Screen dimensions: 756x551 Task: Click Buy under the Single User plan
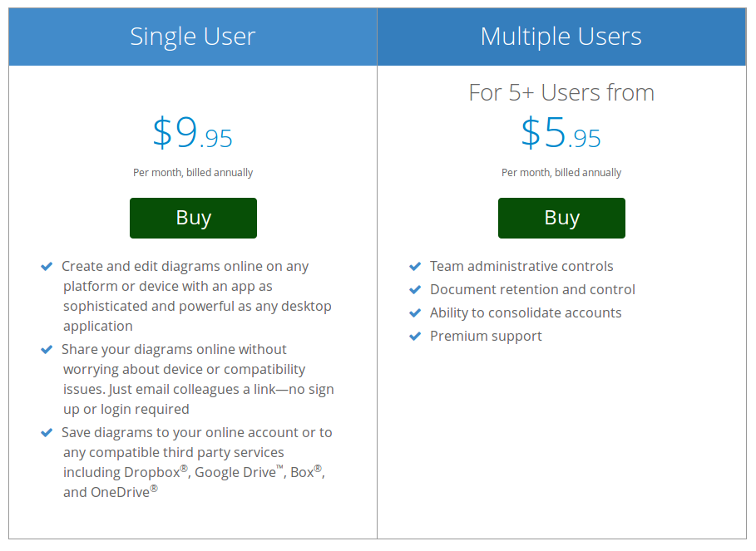click(x=192, y=218)
